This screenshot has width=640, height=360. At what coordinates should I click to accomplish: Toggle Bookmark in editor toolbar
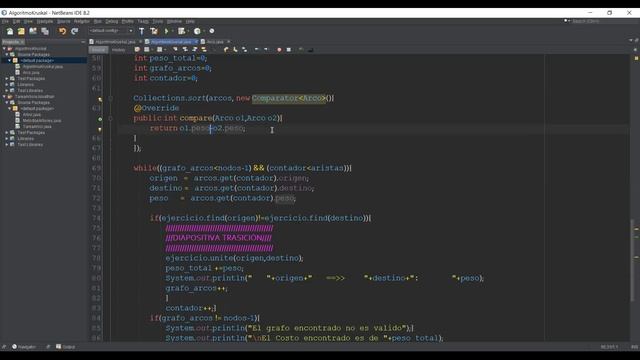(244, 50)
